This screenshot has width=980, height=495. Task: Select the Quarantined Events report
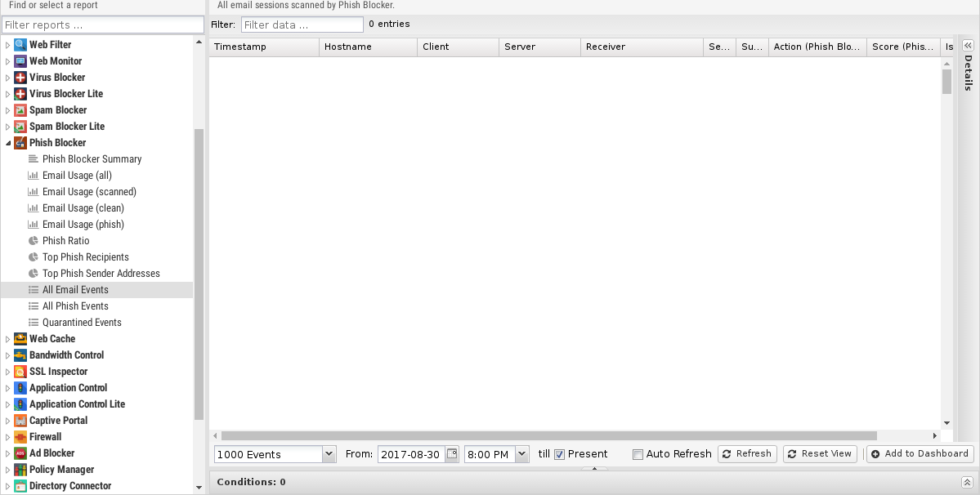[x=82, y=323]
